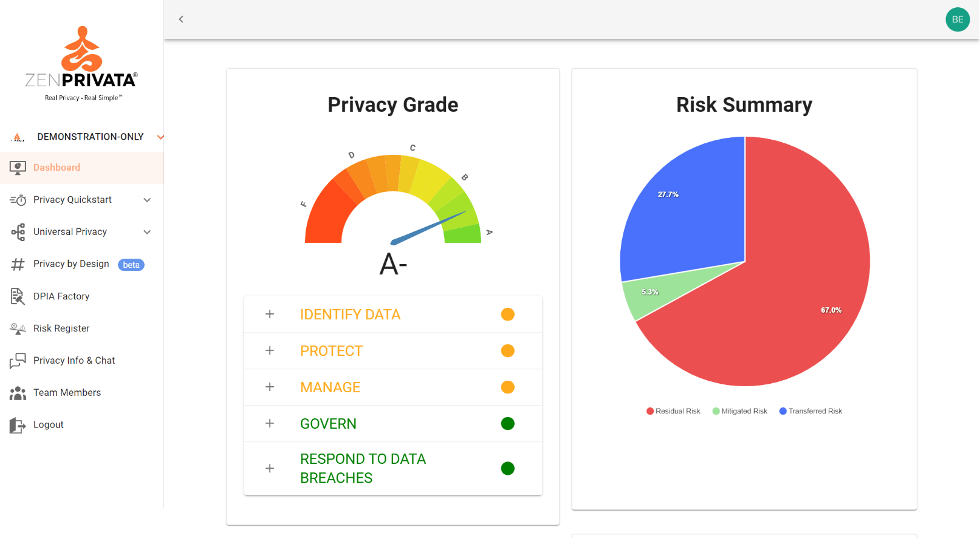
Task: Expand the GOVERN section plus sign
Action: 270,423
